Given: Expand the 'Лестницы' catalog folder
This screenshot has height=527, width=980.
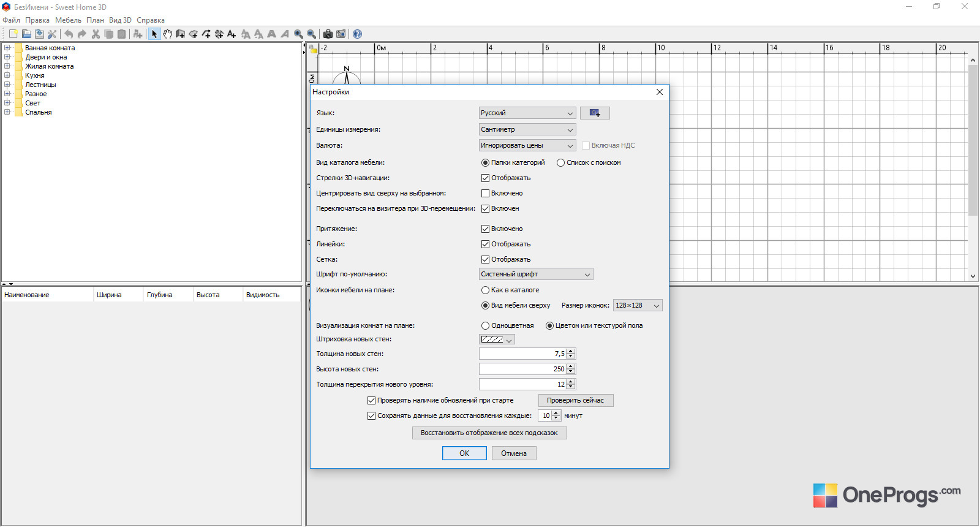Looking at the screenshot, I should click(7, 85).
